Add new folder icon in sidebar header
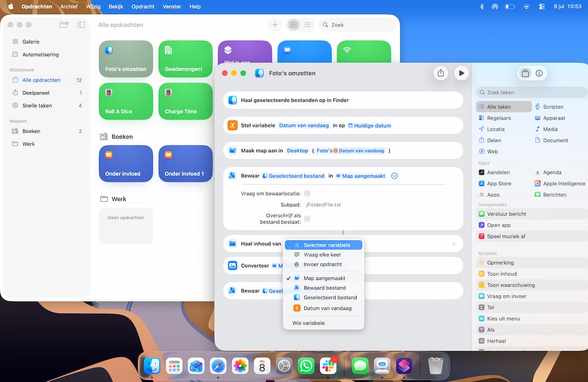This screenshot has width=588, height=382. click(64, 25)
